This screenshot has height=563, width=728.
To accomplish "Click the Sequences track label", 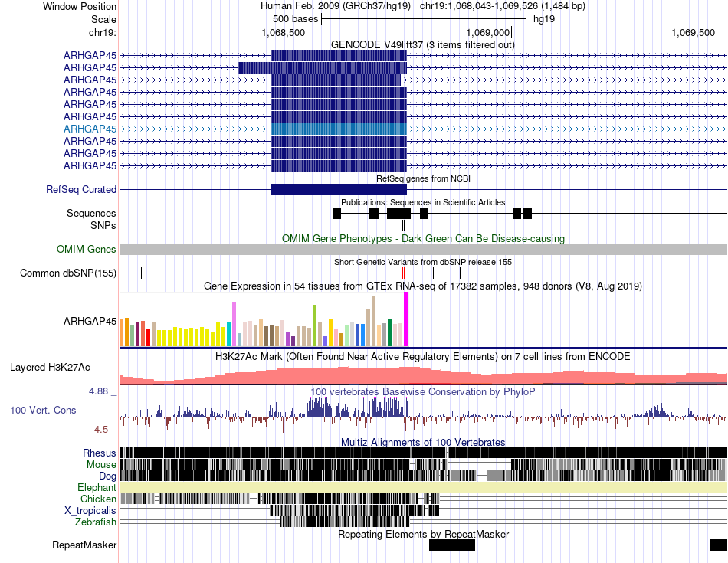I will click(x=91, y=214).
